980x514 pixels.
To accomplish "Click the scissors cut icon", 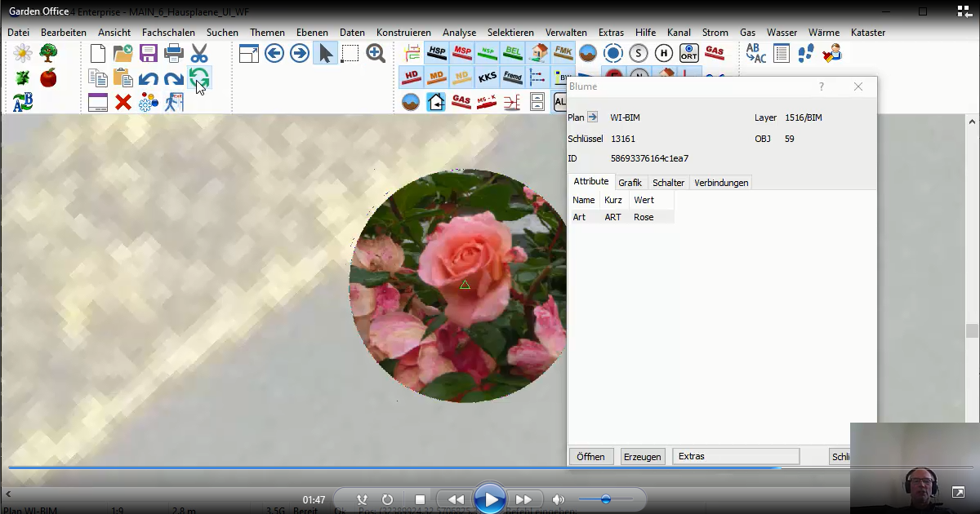I will [x=198, y=54].
